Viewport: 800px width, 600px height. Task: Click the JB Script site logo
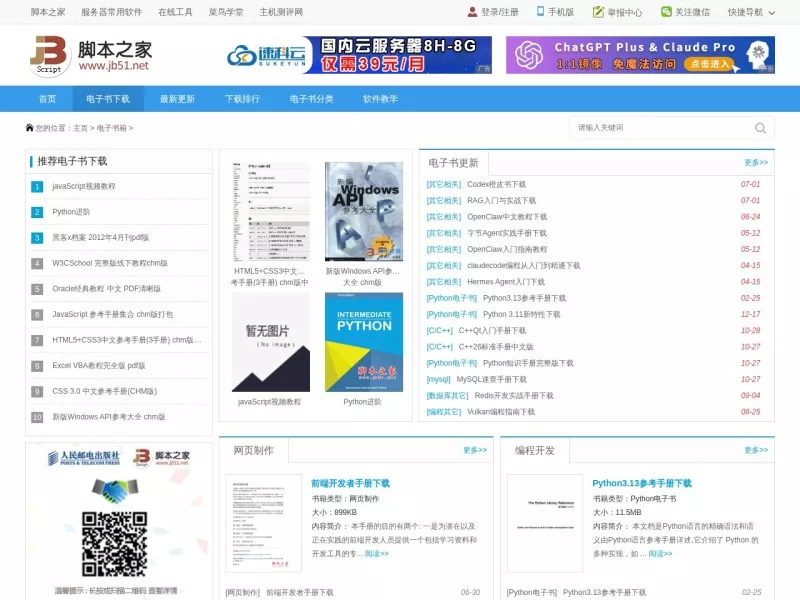[91, 55]
